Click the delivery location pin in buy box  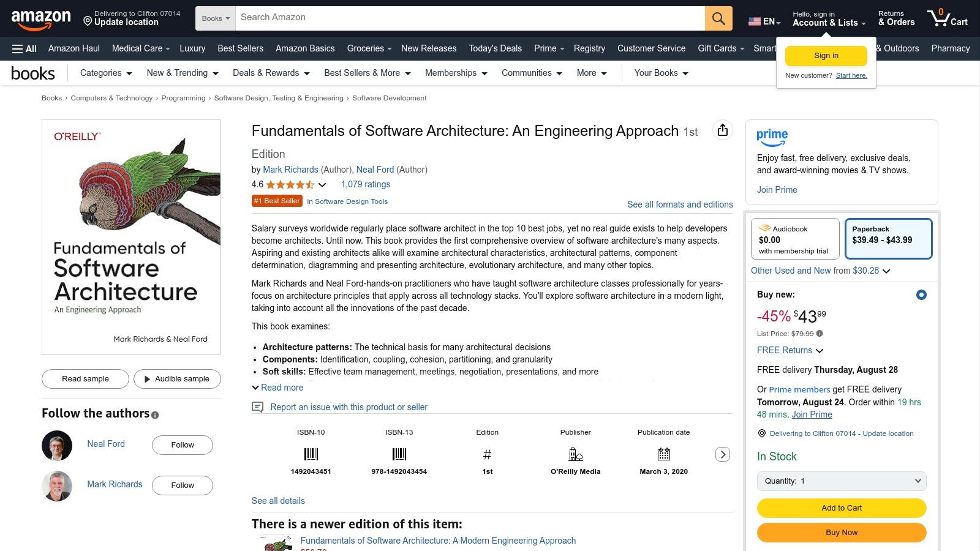(x=762, y=433)
